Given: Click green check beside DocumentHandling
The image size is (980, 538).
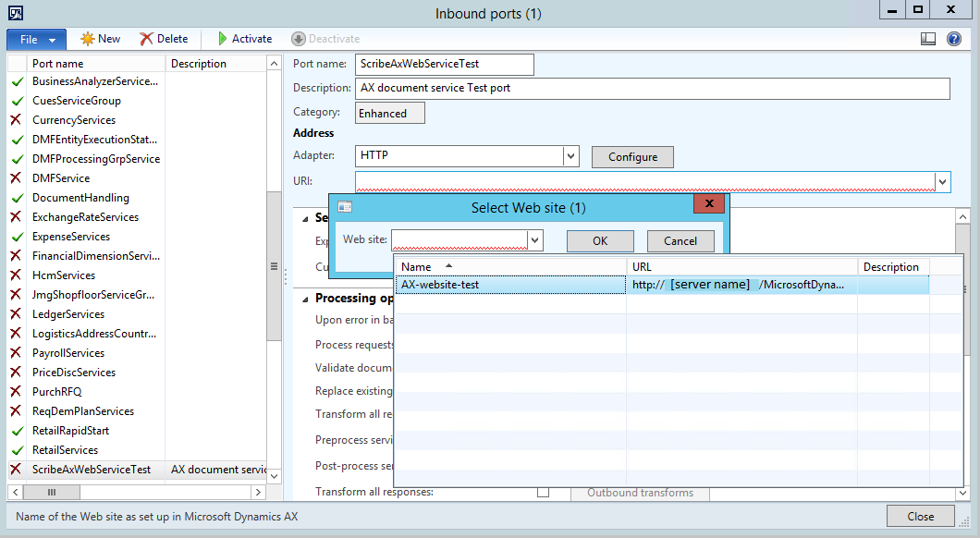Looking at the screenshot, I should (x=18, y=198).
